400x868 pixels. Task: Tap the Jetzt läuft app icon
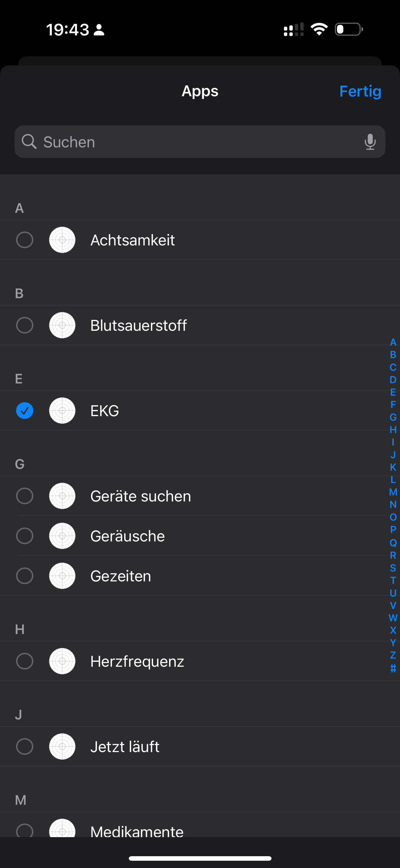(62, 746)
